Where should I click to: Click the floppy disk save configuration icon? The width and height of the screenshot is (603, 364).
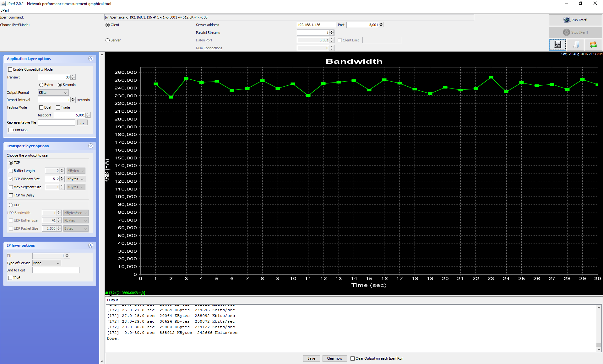click(557, 45)
